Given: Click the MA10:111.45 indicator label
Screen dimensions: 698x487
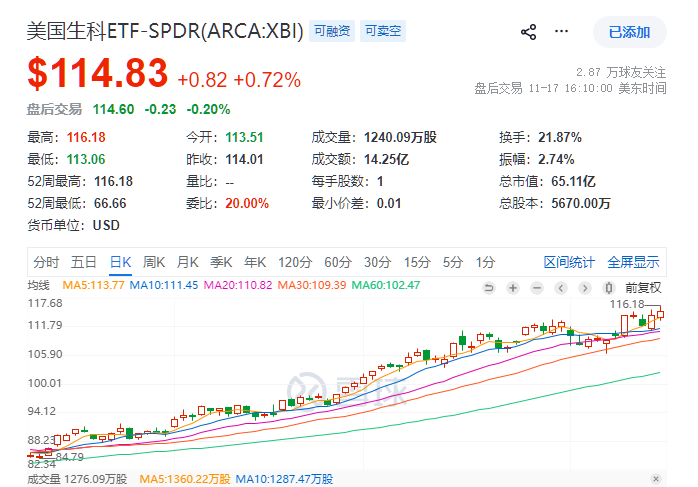Looking at the screenshot, I should pos(164,285).
